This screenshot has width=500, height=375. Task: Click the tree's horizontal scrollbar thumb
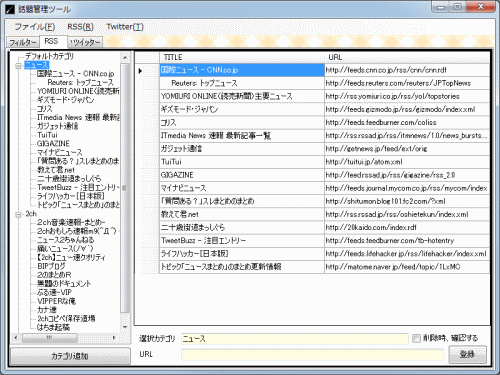pyautogui.click(x=49, y=338)
